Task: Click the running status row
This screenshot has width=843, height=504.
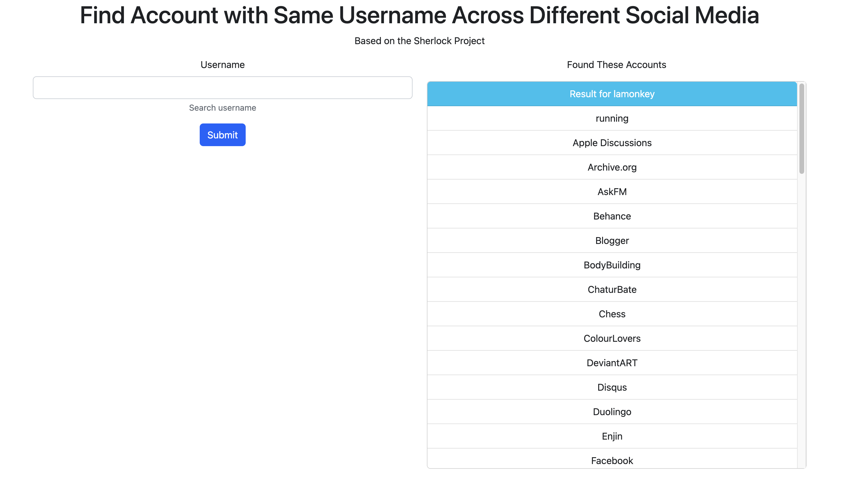Action: [612, 118]
